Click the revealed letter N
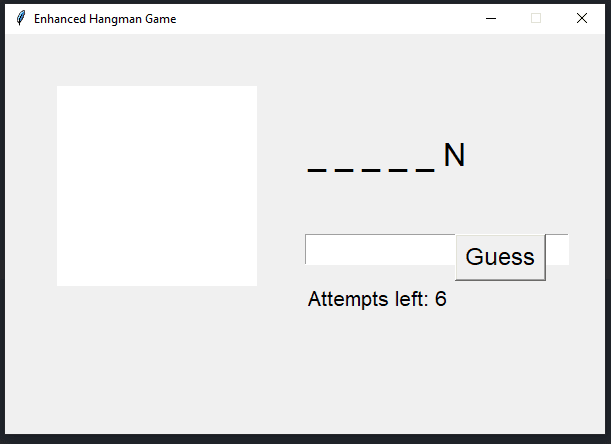 pos(454,156)
